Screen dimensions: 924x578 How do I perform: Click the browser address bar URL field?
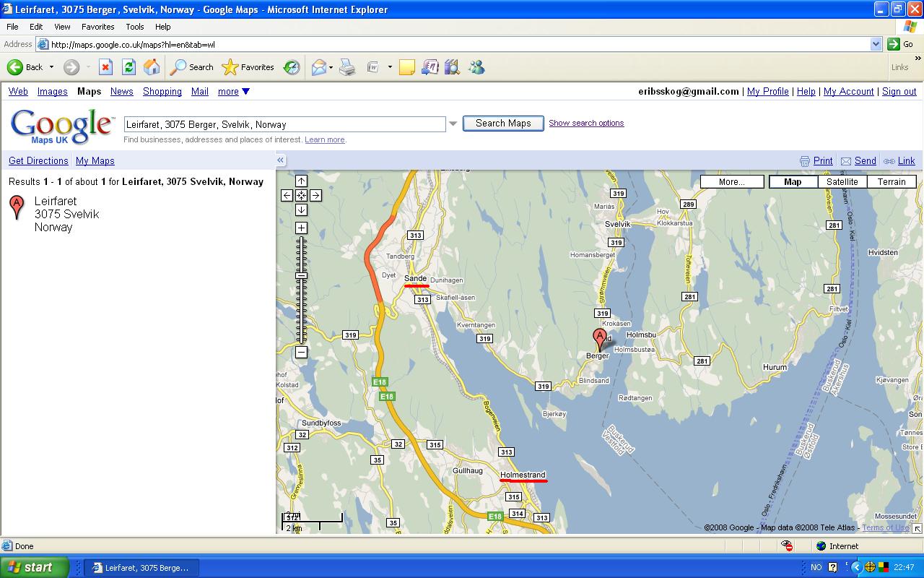point(459,44)
